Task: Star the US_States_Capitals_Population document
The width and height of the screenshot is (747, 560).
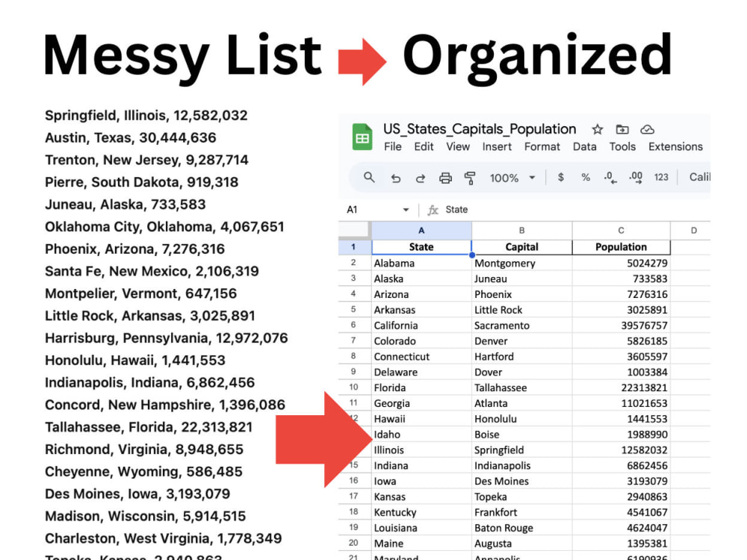Action: tap(598, 129)
